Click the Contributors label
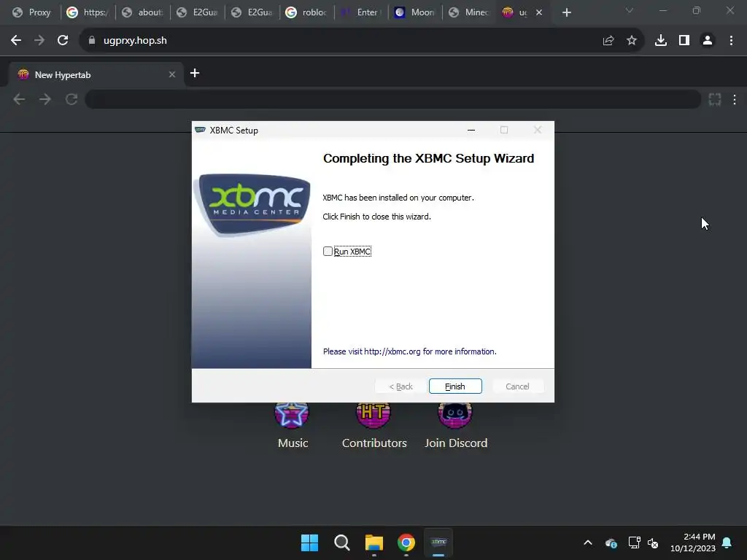This screenshot has width=747, height=560. coord(374,443)
